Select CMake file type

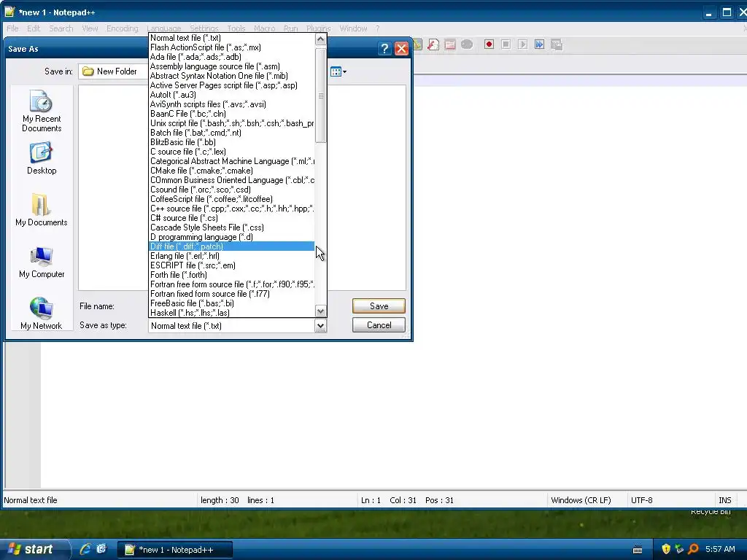(x=231, y=171)
